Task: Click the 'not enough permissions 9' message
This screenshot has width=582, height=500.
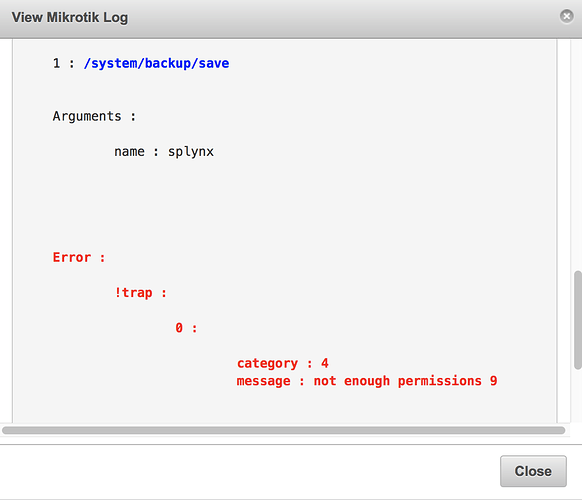Action: (405, 381)
